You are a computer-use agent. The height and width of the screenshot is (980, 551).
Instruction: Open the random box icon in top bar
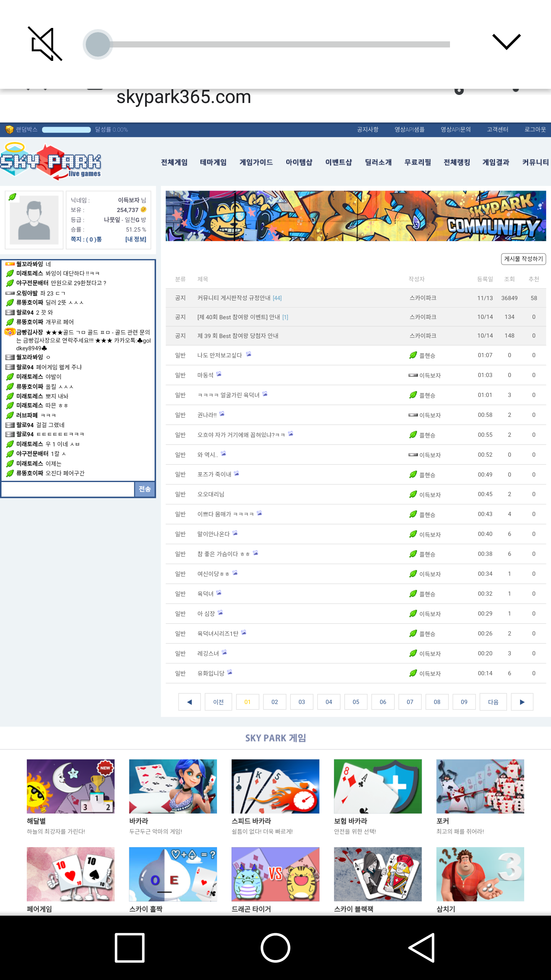coord(10,130)
